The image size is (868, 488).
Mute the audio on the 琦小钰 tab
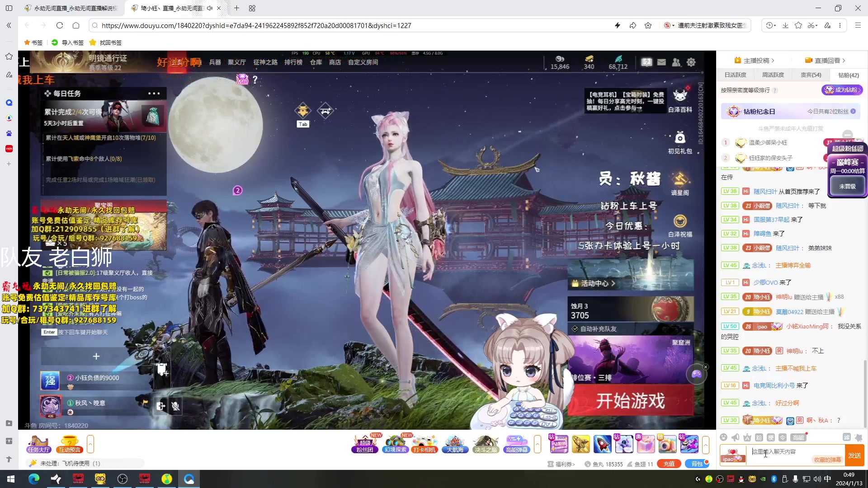209,8
